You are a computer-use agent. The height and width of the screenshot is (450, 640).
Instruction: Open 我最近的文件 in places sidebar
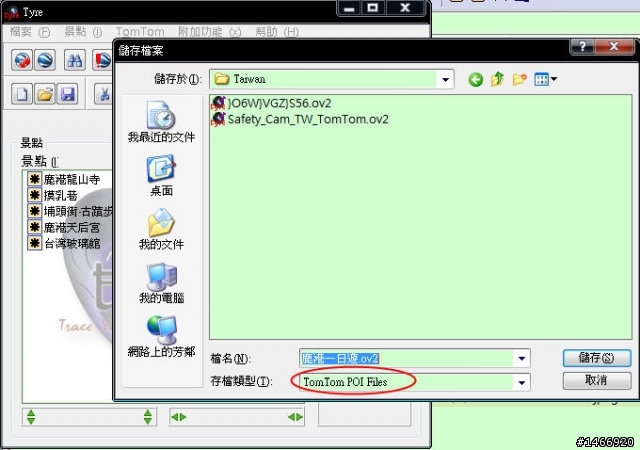pos(161,122)
